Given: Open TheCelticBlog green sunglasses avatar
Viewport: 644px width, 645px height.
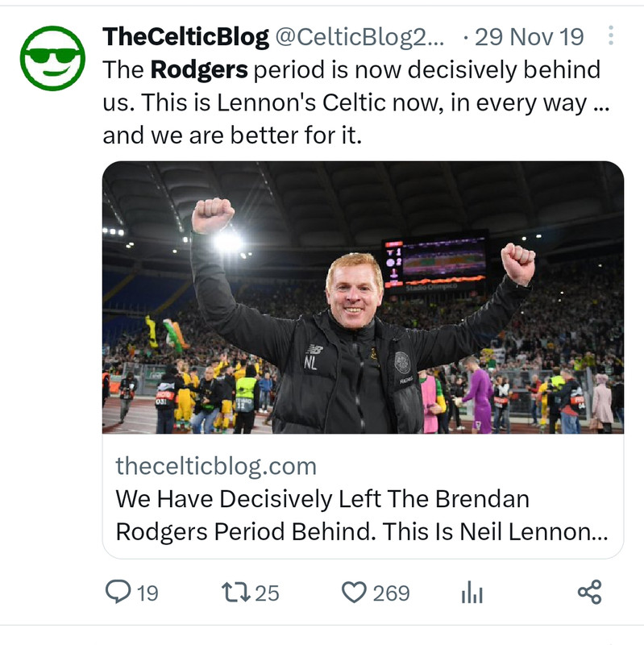Looking at the screenshot, I should pyautogui.click(x=52, y=58).
